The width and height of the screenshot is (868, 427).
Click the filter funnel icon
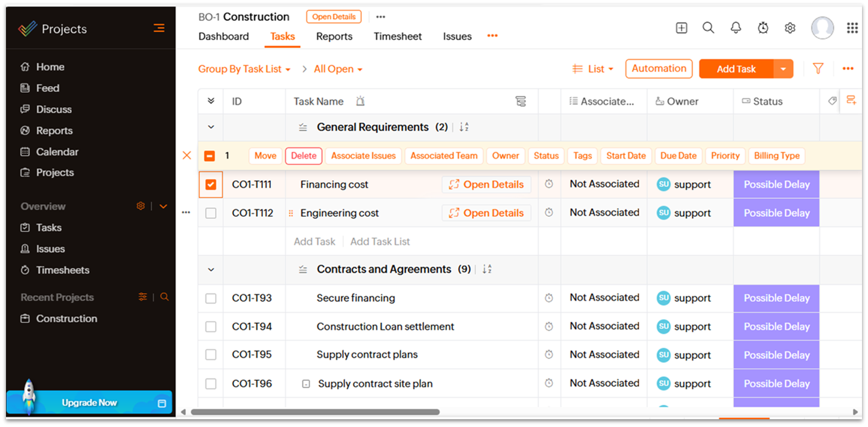pos(818,69)
